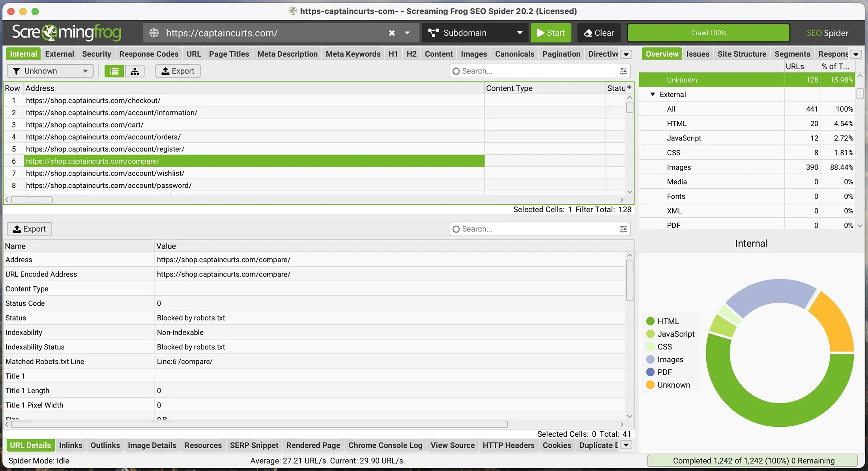Select the External Images row

pyautogui.click(x=747, y=167)
